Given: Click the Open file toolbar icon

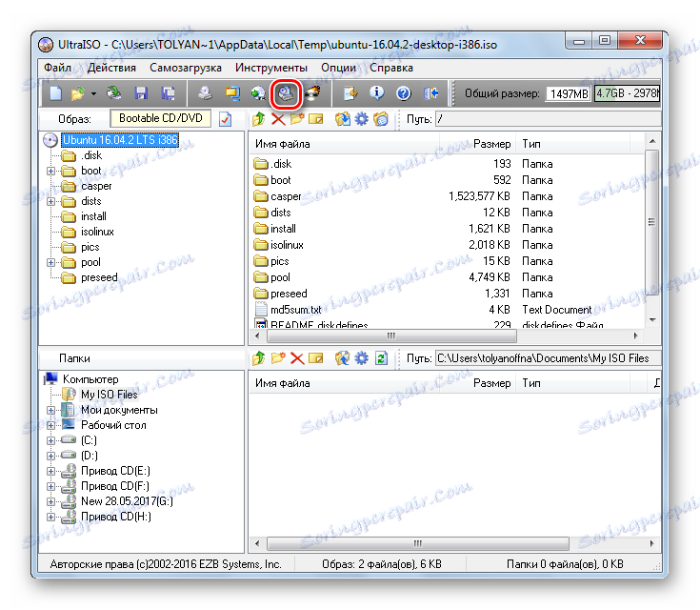Looking at the screenshot, I should [77, 93].
